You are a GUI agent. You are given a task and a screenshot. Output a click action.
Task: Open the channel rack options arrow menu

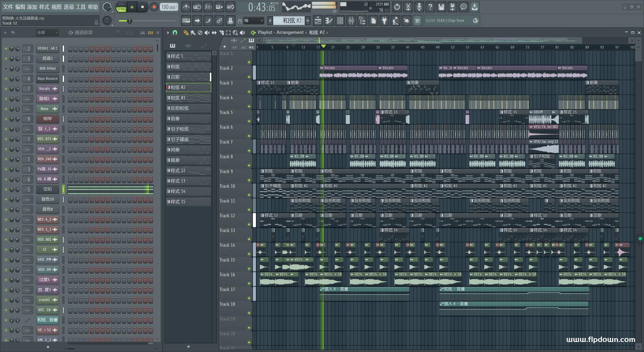5,33
